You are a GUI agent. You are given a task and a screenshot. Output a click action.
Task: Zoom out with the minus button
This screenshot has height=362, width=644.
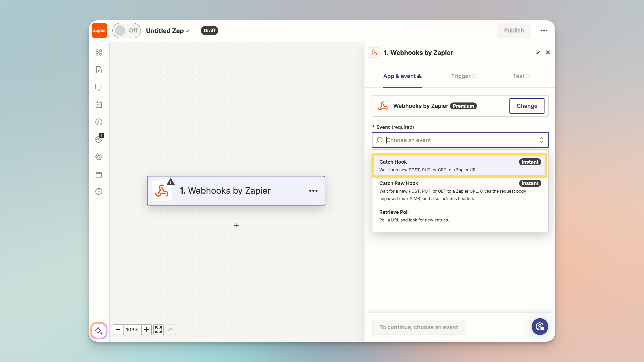118,330
